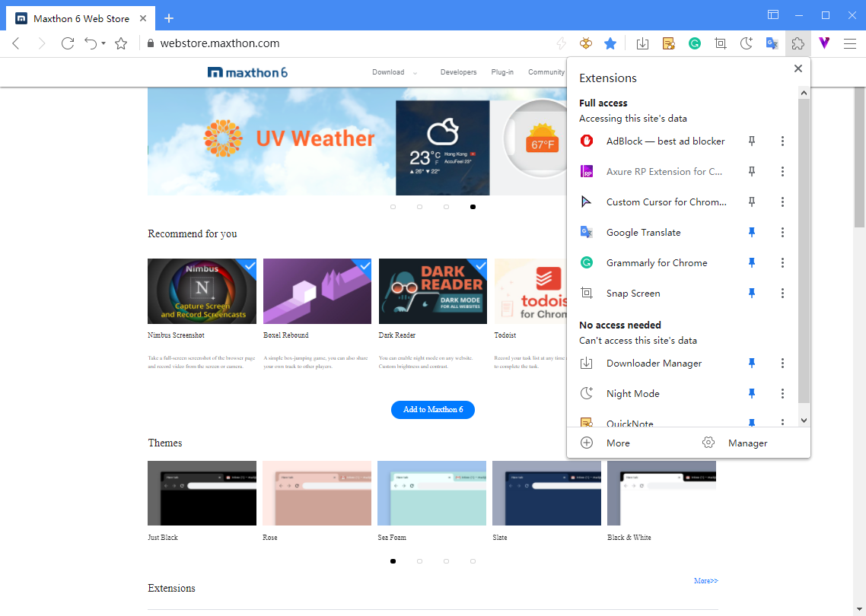The width and height of the screenshot is (866, 616).
Task: Unpin the Snap Screen extension
Action: 752,293
